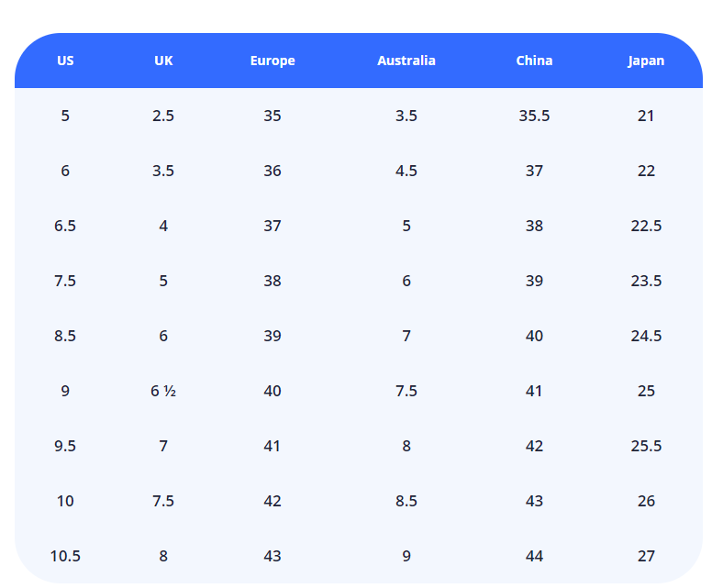Viewport: 712px width, 588px height.
Task: Click the Australia column header
Action: coord(406,61)
